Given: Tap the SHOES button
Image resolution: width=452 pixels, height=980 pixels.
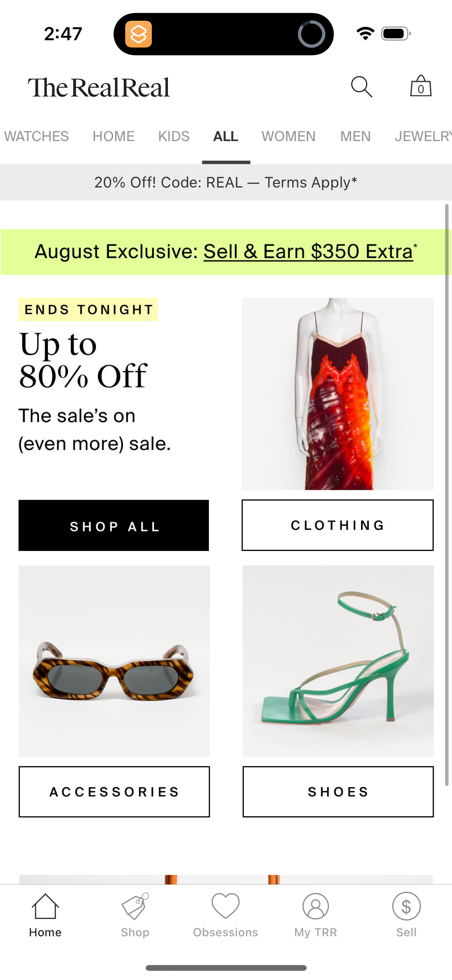Looking at the screenshot, I should click(x=338, y=792).
